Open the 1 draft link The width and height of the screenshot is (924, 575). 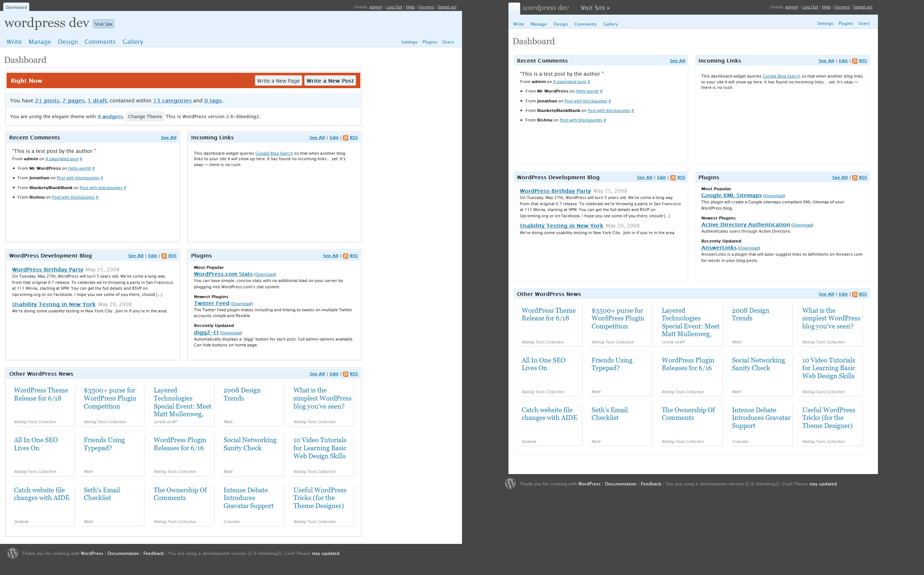pos(97,101)
